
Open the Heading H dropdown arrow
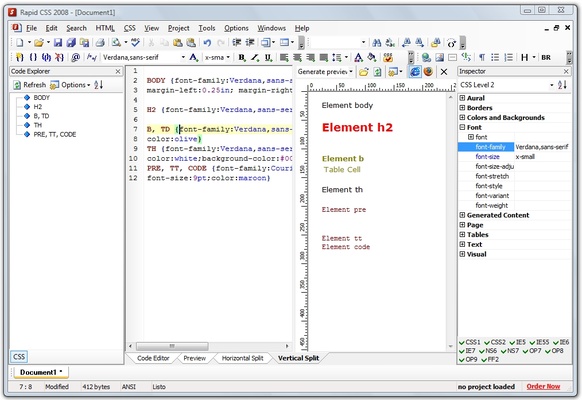(534, 57)
